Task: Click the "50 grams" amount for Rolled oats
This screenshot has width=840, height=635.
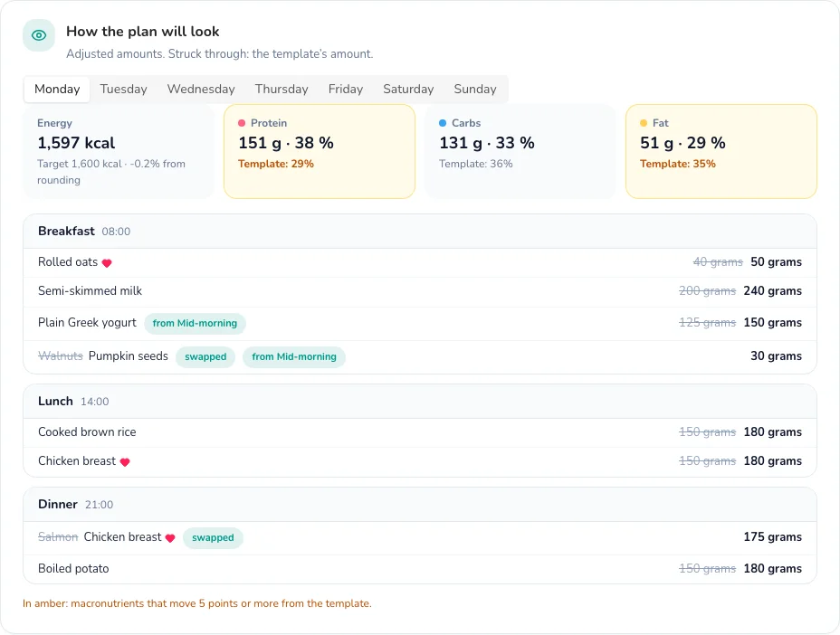Action: (x=777, y=262)
